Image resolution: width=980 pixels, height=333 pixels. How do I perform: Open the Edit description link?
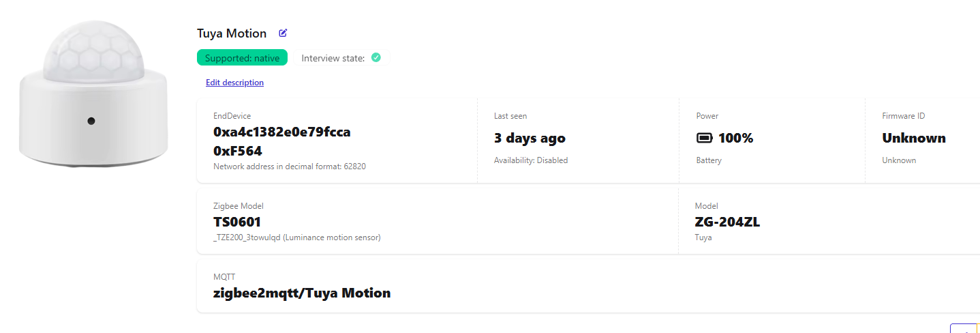point(234,83)
